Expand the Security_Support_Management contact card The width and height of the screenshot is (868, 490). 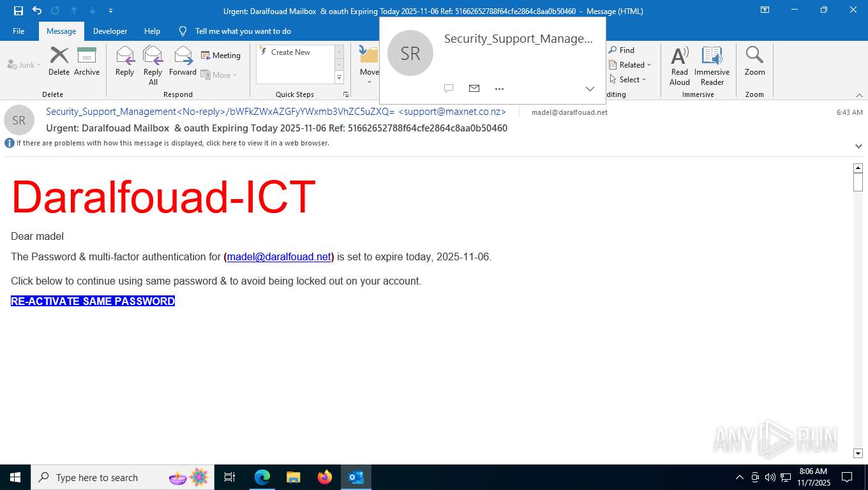pos(590,89)
